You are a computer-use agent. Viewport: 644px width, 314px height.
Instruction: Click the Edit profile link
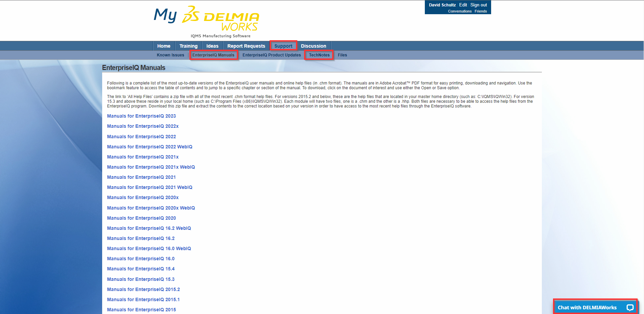point(463,5)
